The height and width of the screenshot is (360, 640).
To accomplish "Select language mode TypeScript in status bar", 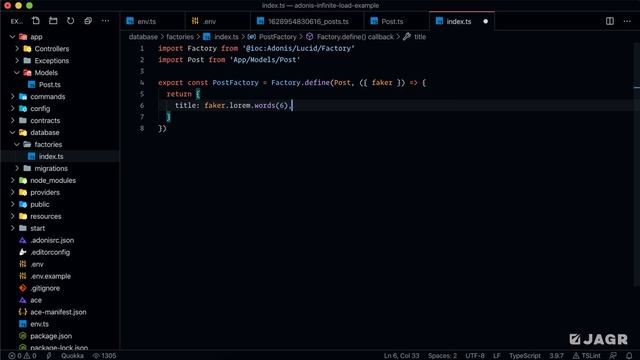I will (524, 356).
